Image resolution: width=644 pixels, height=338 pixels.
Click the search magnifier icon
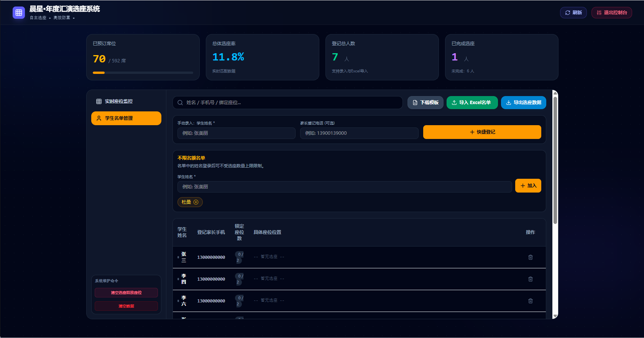pyautogui.click(x=180, y=103)
